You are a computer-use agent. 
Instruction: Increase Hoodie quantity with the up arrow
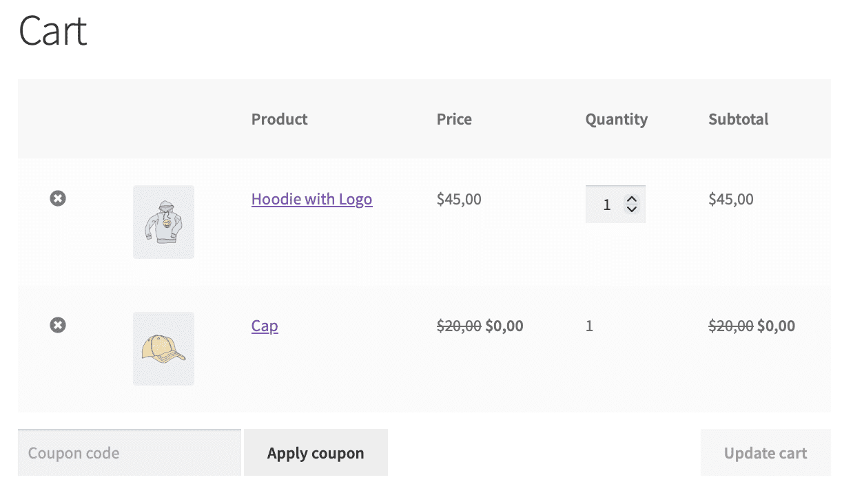tap(632, 199)
